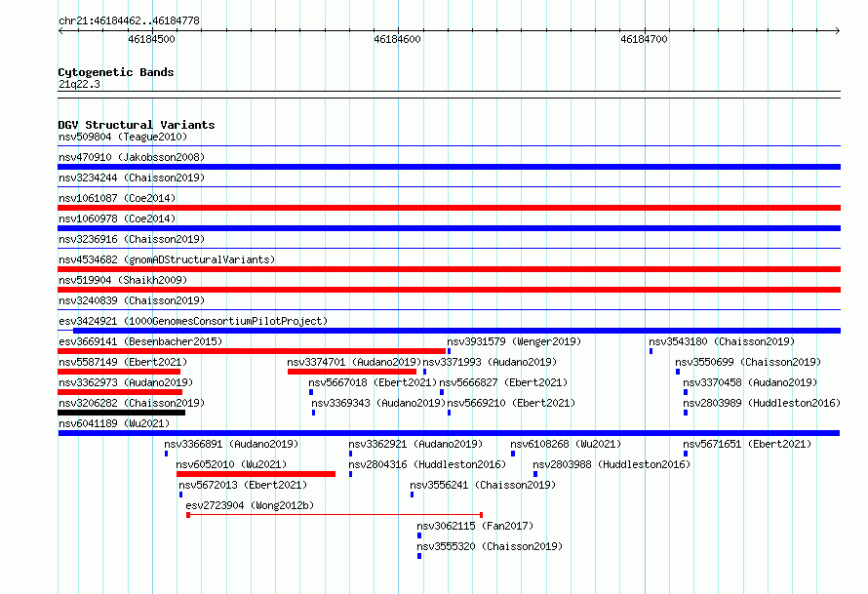Viewport: 868px width, 594px height.
Task: Select the nsv5667018 (Ebert2021) blue marker
Action: click(311, 392)
